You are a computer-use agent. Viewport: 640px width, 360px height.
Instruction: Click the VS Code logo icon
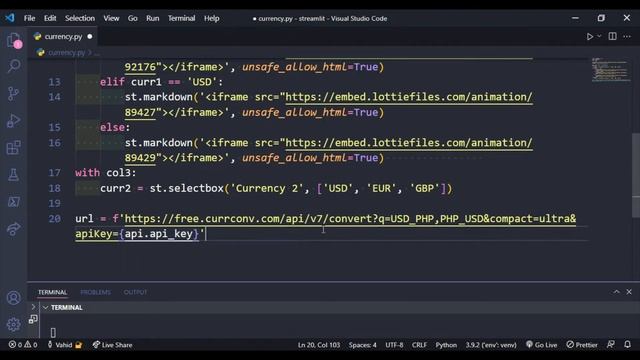[10, 18]
